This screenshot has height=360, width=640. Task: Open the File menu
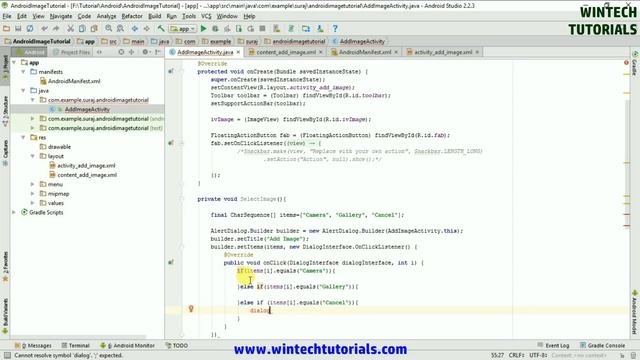(x=7, y=16)
